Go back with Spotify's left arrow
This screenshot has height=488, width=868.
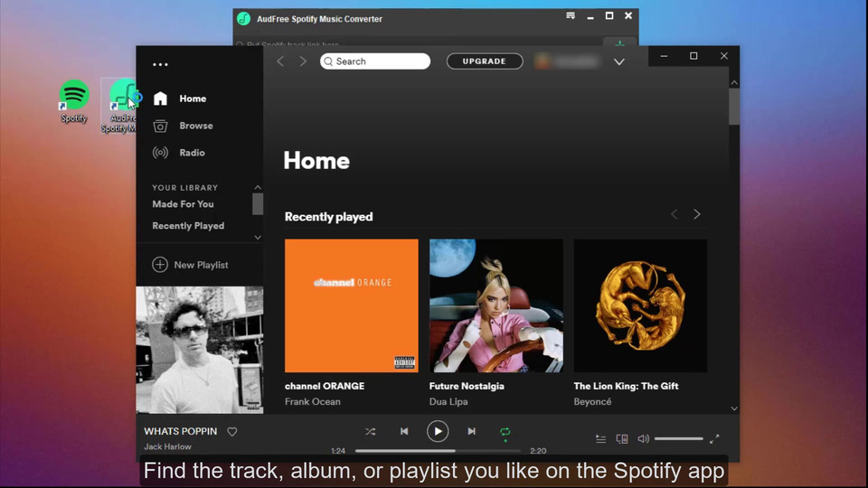click(x=280, y=61)
